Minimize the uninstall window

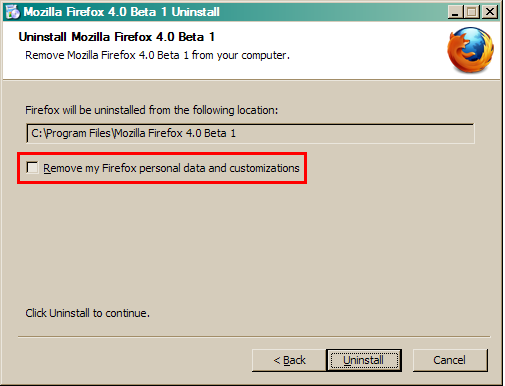(455, 12)
